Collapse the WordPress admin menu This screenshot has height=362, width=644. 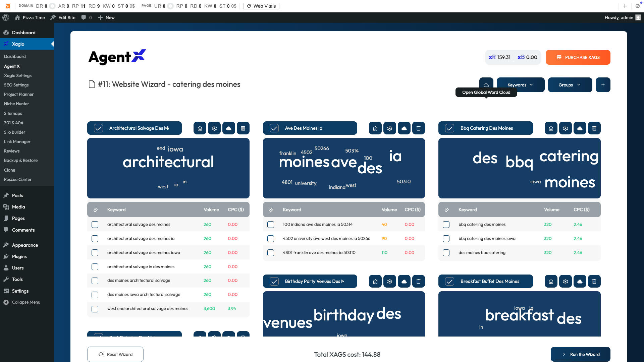[x=22, y=302]
